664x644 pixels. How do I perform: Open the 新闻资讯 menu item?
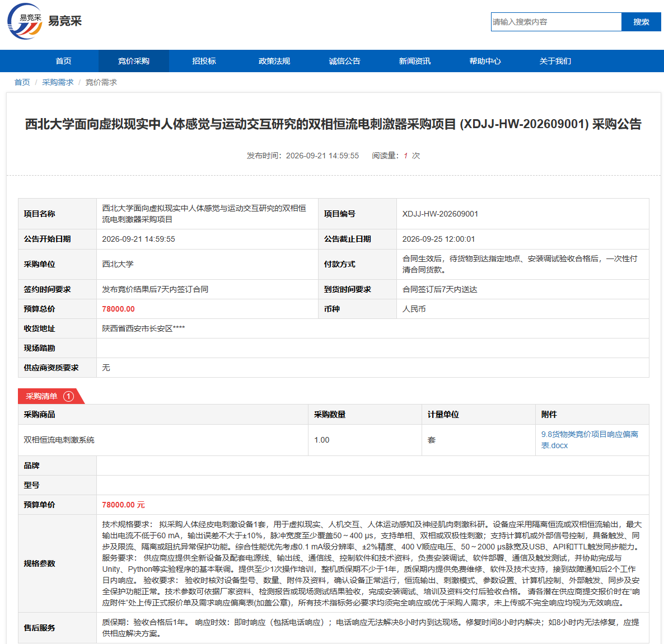415,61
